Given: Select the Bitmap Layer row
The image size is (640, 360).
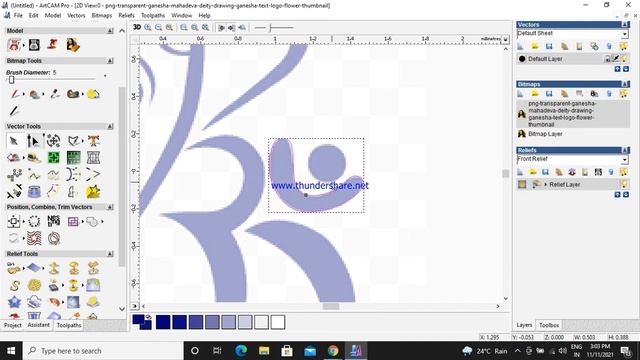Looking at the screenshot, I should click(573, 134).
